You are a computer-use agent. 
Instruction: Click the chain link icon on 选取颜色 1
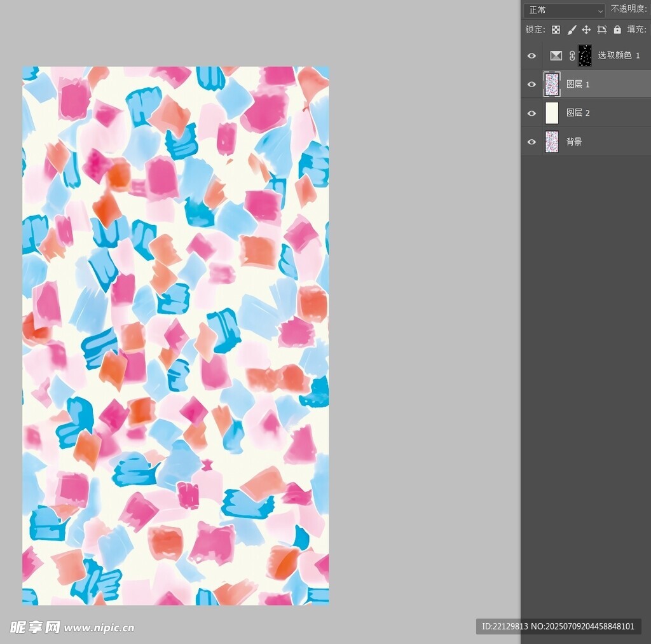click(x=572, y=56)
